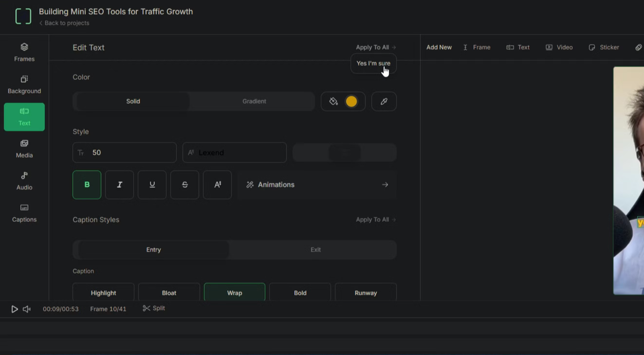Open the Audio sidebar panel

pyautogui.click(x=24, y=181)
